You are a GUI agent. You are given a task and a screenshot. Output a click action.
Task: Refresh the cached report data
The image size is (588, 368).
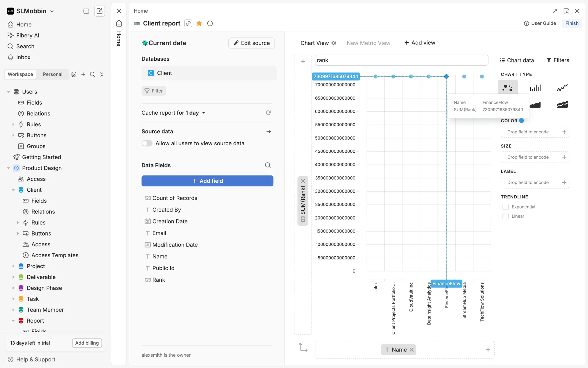pos(268,113)
